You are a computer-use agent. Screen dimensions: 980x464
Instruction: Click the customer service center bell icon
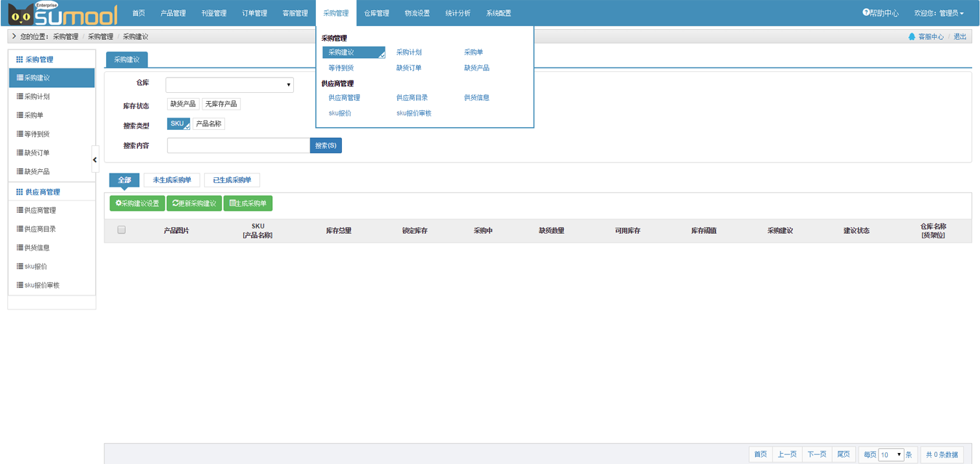(x=912, y=36)
